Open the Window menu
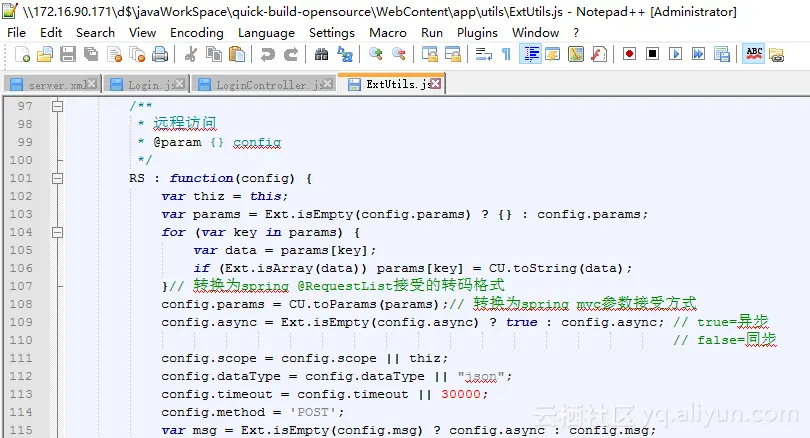The height and width of the screenshot is (438, 810). 535,33
